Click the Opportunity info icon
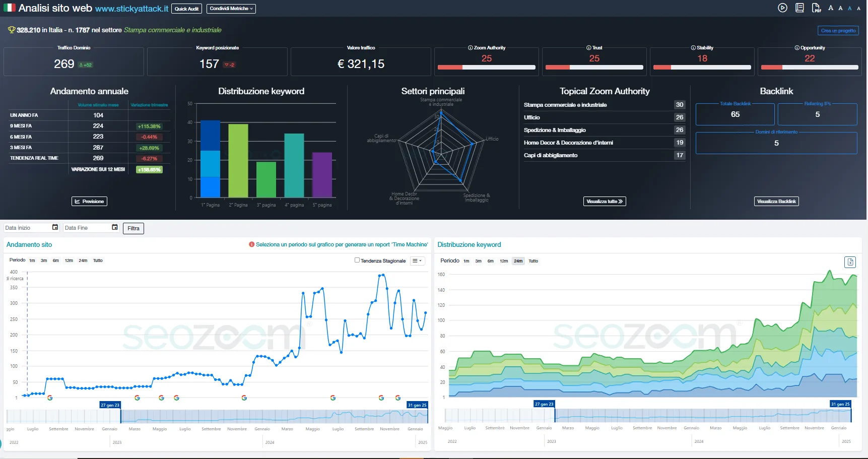This screenshot has width=868, height=459. (797, 48)
